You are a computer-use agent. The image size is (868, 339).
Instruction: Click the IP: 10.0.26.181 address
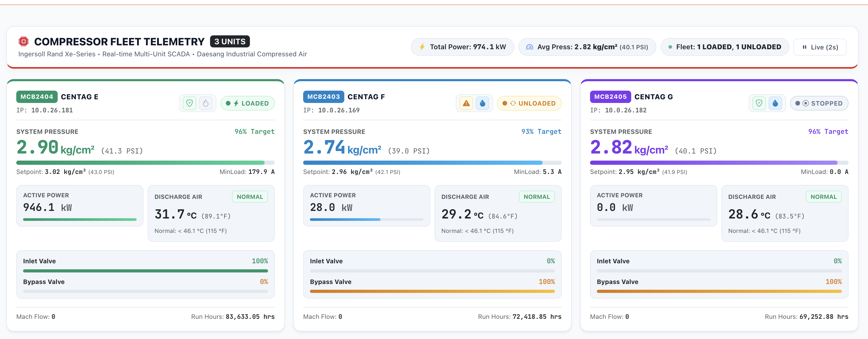click(45, 110)
